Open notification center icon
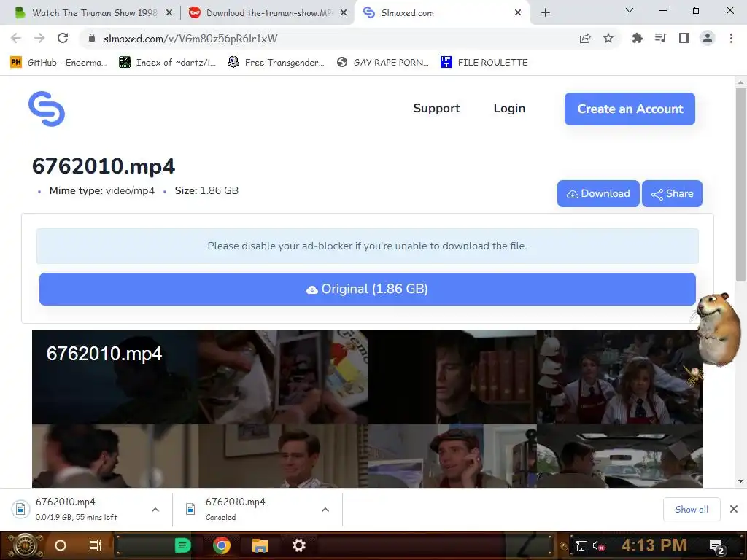Screen dimensions: 747x560 click(716, 547)
